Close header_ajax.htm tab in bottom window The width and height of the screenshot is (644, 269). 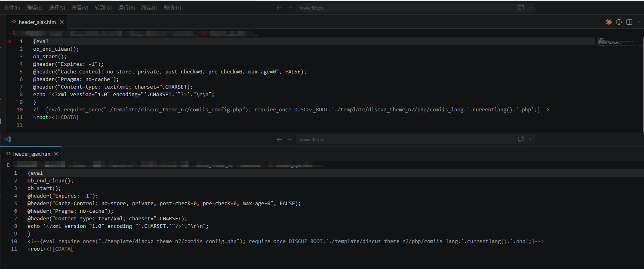(56, 154)
